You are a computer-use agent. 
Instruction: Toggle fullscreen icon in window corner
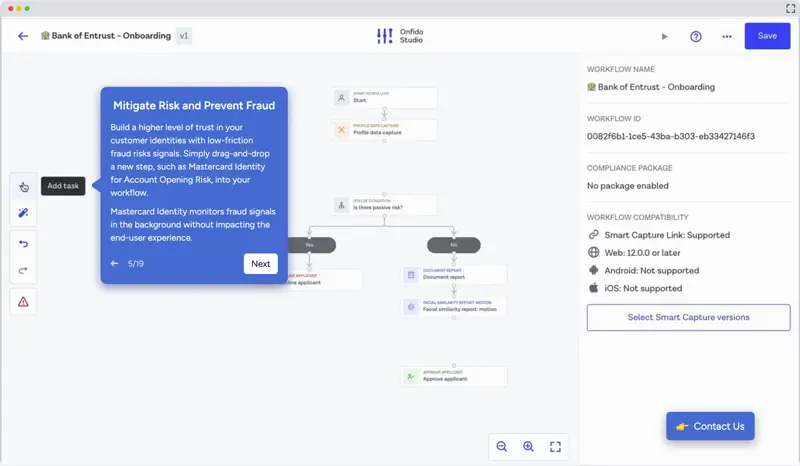point(790,8)
